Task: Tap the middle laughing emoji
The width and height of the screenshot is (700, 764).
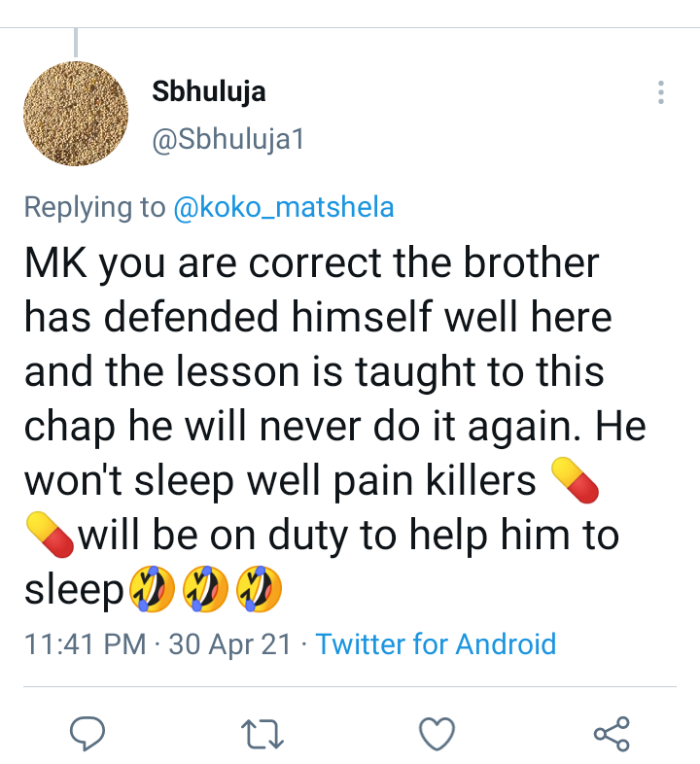Action: [205, 589]
